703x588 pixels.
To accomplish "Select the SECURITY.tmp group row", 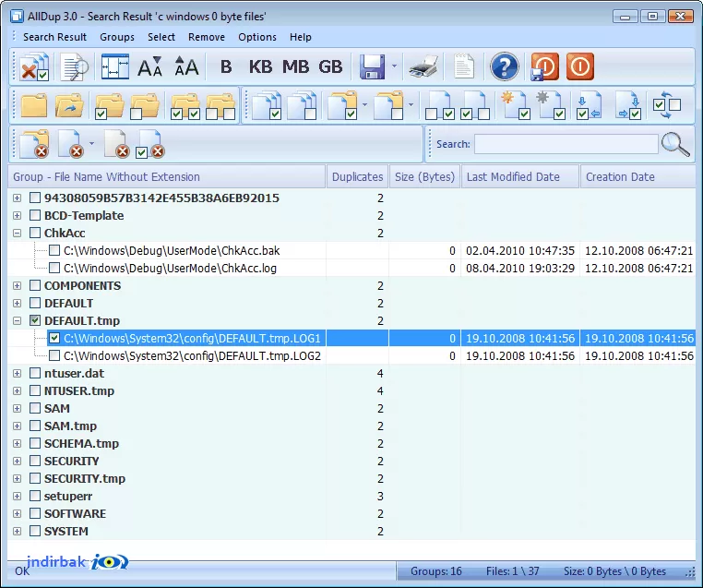I will [351, 478].
